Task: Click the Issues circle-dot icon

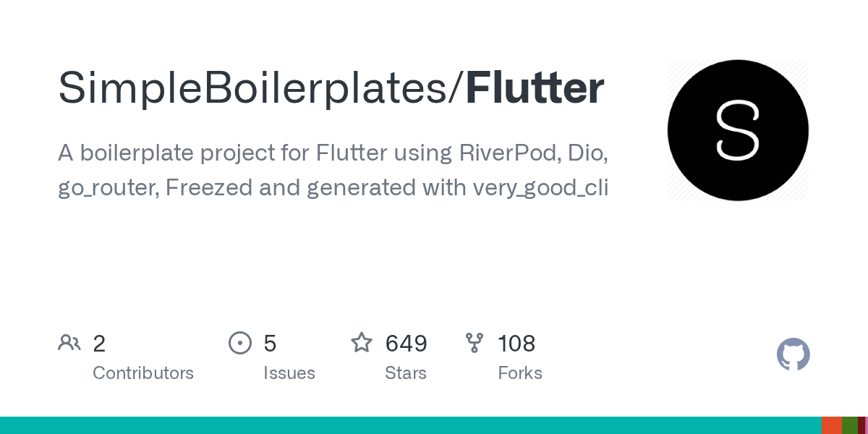Action: click(x=239, y=343)
